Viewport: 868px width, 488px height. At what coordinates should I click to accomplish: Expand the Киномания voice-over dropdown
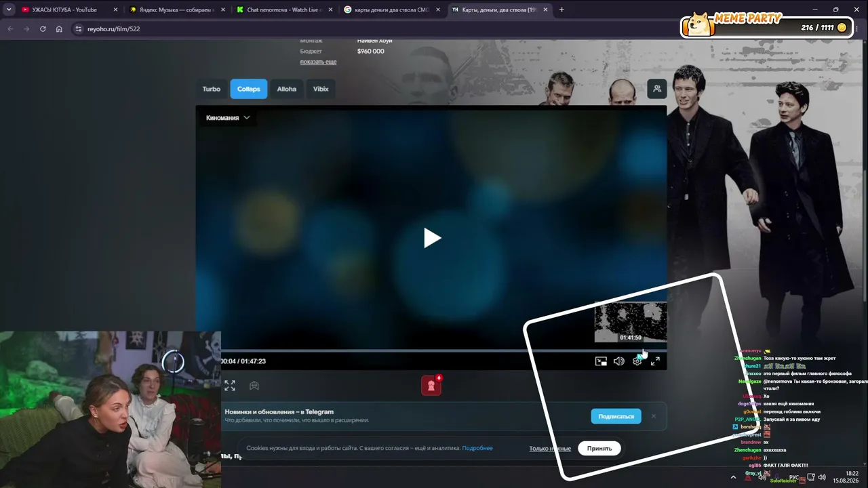click(228, 118)
